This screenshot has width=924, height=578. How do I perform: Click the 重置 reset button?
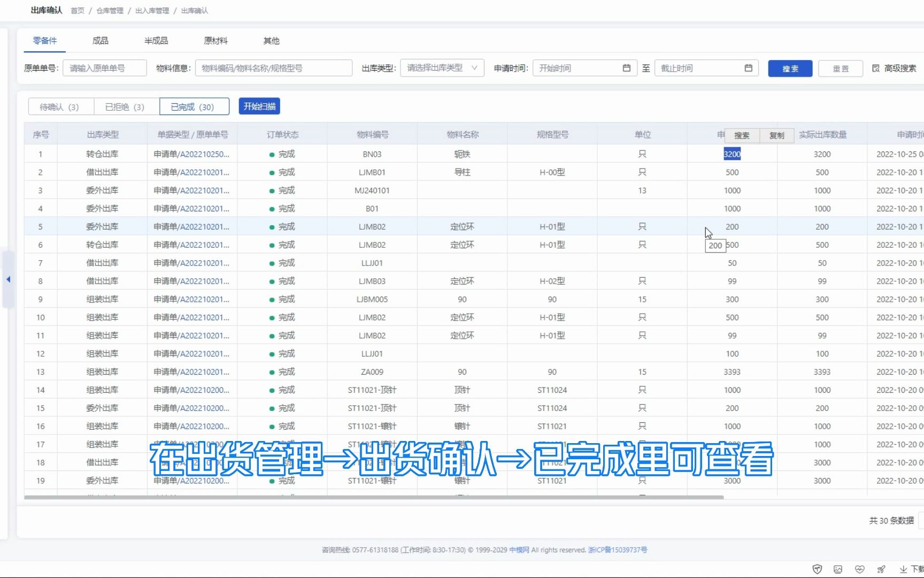coord(841,69)
